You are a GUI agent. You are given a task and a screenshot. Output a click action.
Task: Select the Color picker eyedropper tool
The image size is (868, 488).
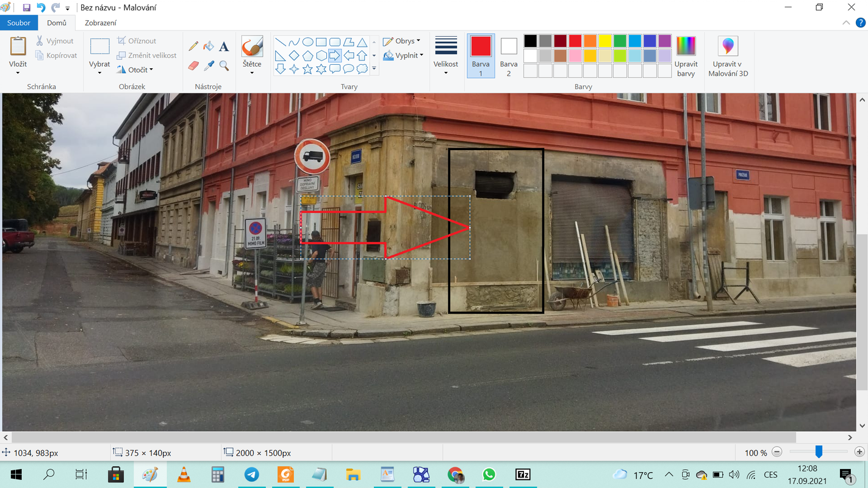pos(209,65)
